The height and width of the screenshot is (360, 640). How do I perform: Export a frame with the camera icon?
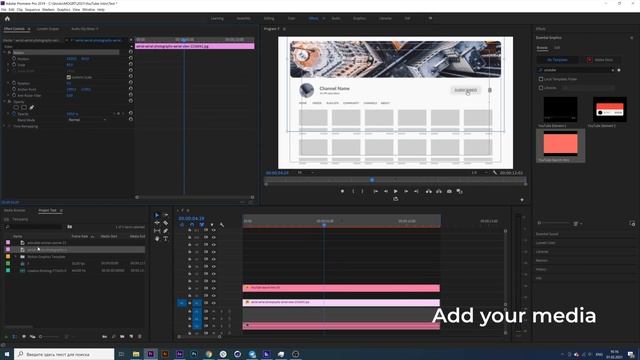pos(449,191)
